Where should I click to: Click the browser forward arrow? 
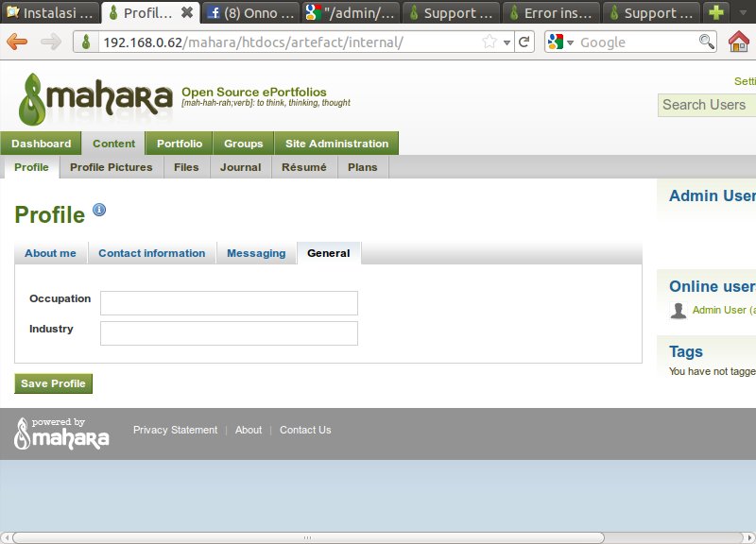51,42
